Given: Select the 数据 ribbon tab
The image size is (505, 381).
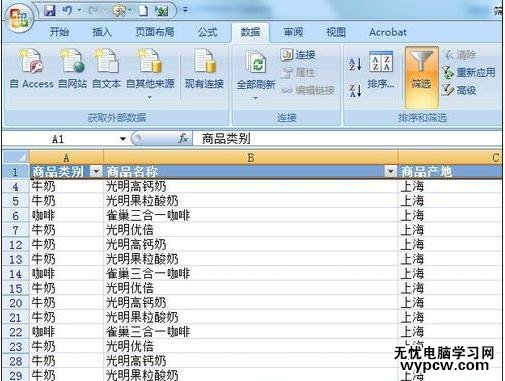Looking at the screenshot, I should pos(250,32).
